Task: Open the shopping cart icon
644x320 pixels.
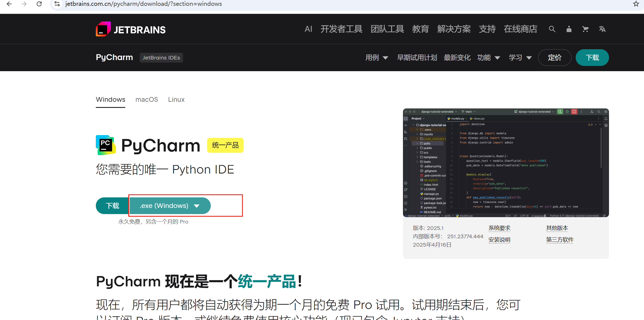Action: [585, 29]
